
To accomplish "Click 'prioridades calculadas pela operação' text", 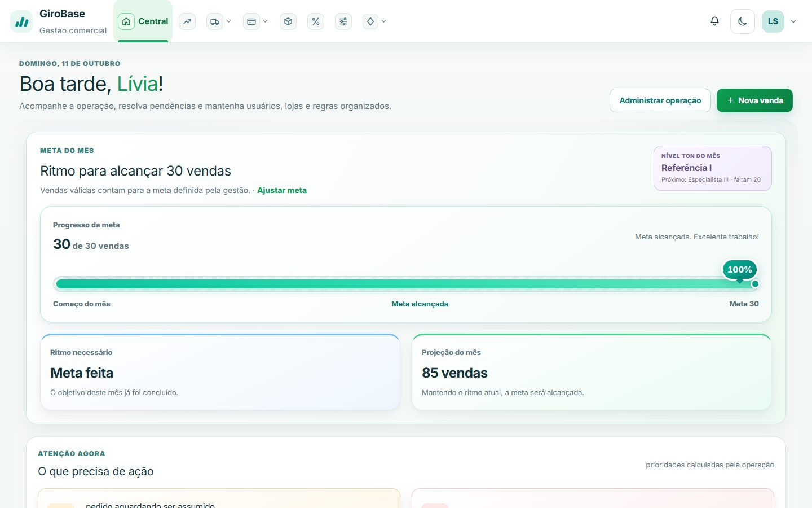I will (710, 465).
